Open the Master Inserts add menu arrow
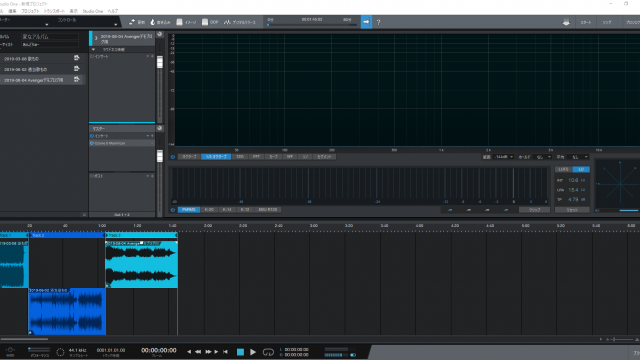 pos(148,136)
